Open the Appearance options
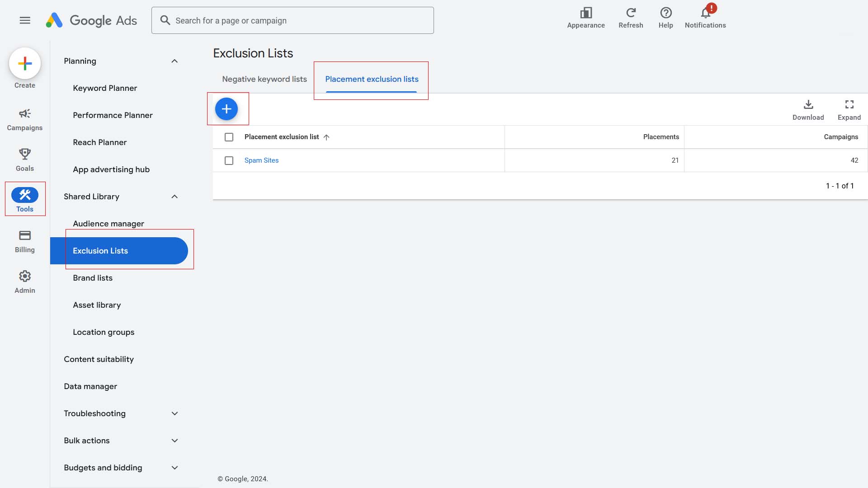 tap(586, 18)
